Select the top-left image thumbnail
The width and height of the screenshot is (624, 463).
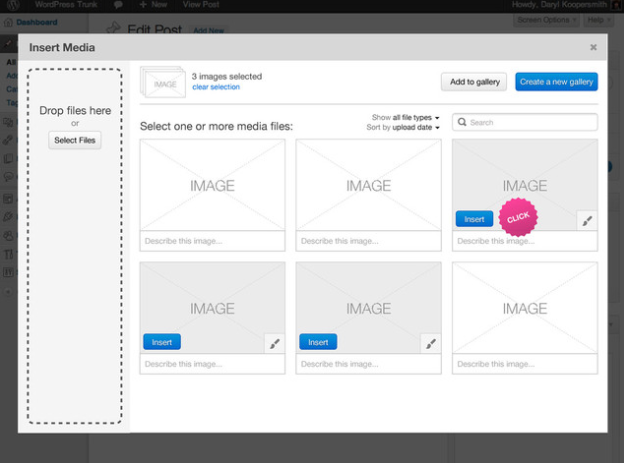tap(212, 185)
